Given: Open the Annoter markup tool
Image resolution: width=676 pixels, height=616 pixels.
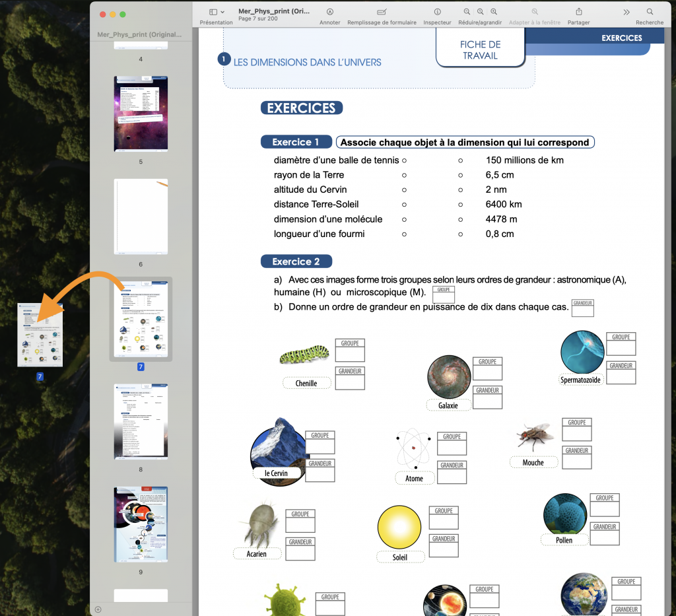Looking at the screenshot, I should [330, 12].
